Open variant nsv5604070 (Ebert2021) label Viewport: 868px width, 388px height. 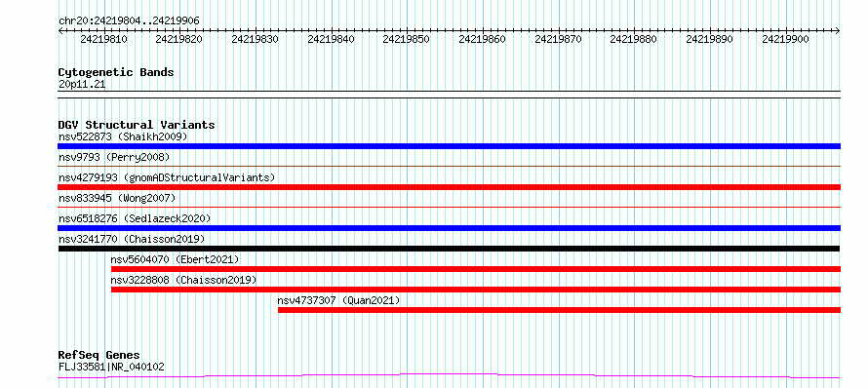175,259
